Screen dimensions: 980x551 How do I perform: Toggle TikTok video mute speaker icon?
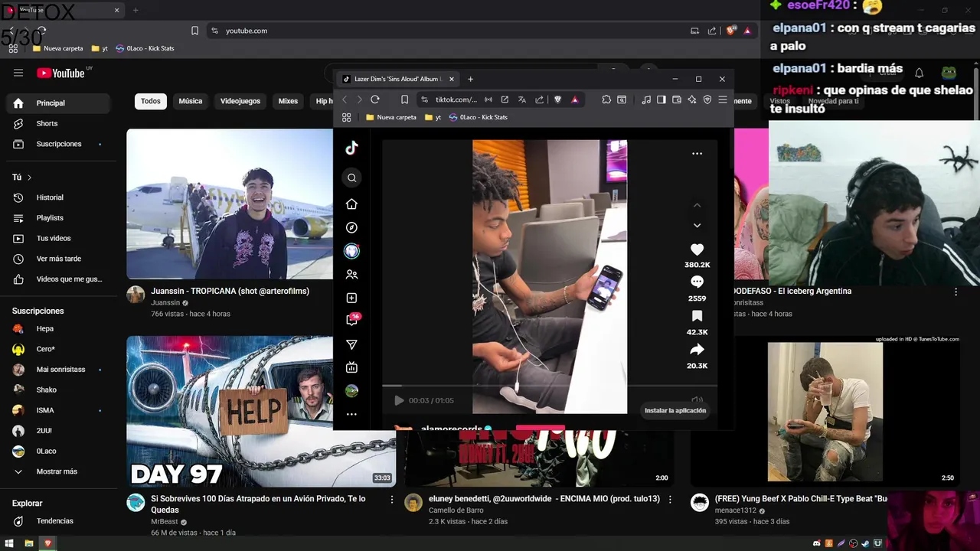tap(697, 400)
